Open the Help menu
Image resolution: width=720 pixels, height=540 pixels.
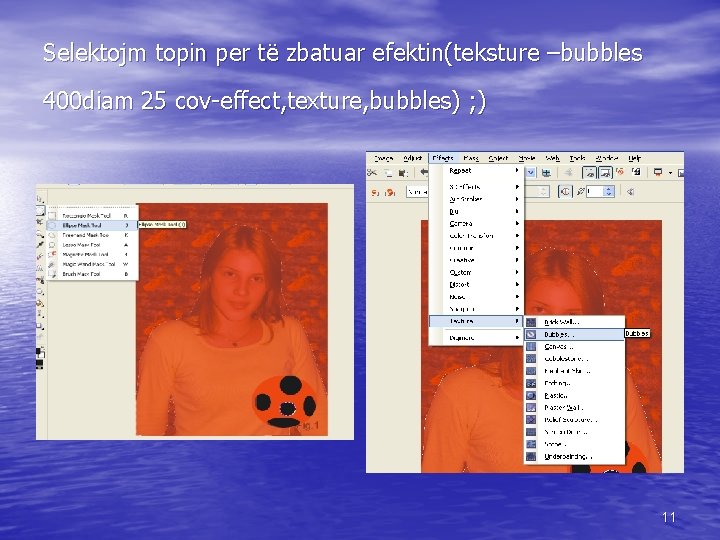(634, 158)
